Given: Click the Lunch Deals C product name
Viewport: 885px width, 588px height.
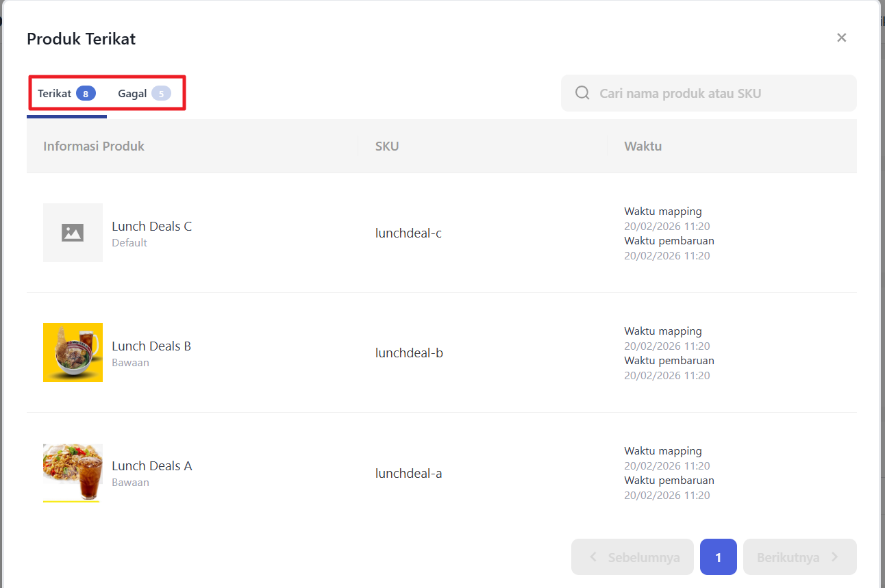Looking at the screenshot, I should [x=151, y=227].
